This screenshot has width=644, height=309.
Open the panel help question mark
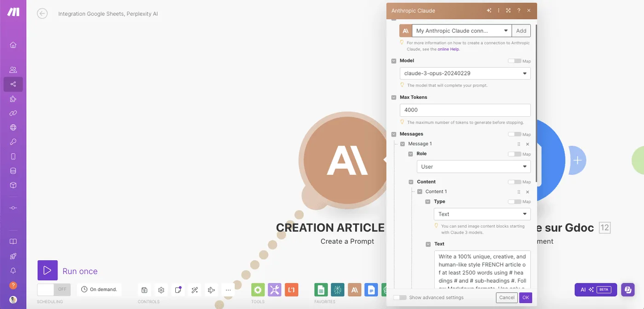[x=519, y=11]
